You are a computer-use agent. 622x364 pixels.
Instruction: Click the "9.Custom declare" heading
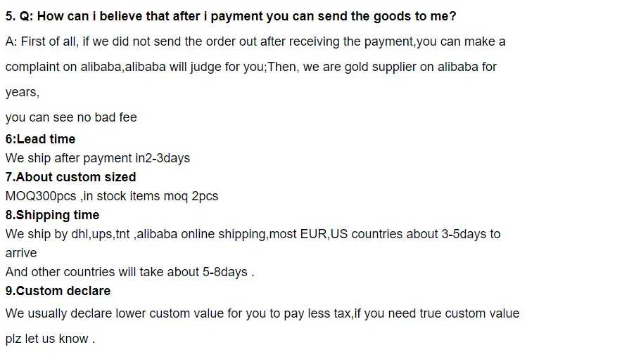[x=58, y=291]
